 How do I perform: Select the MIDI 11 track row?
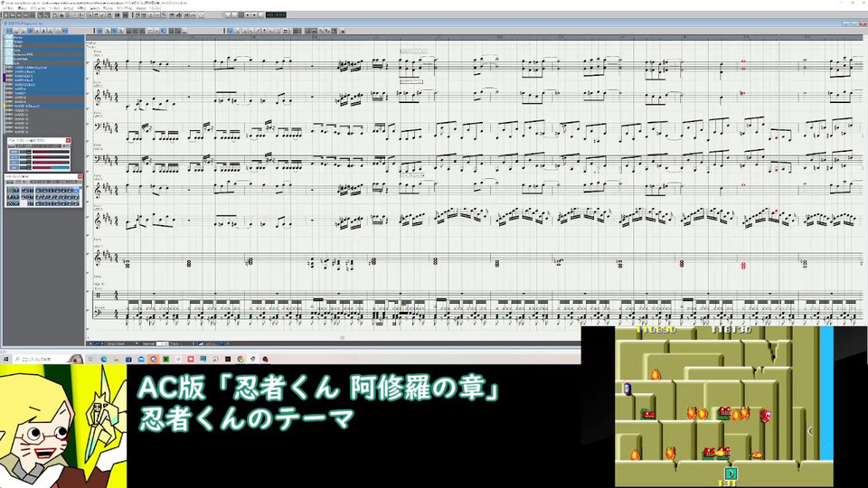click(x=45, y=110)
